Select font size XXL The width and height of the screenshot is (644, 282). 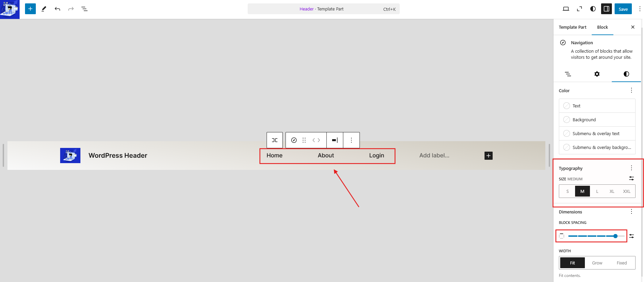pos(627,191)
